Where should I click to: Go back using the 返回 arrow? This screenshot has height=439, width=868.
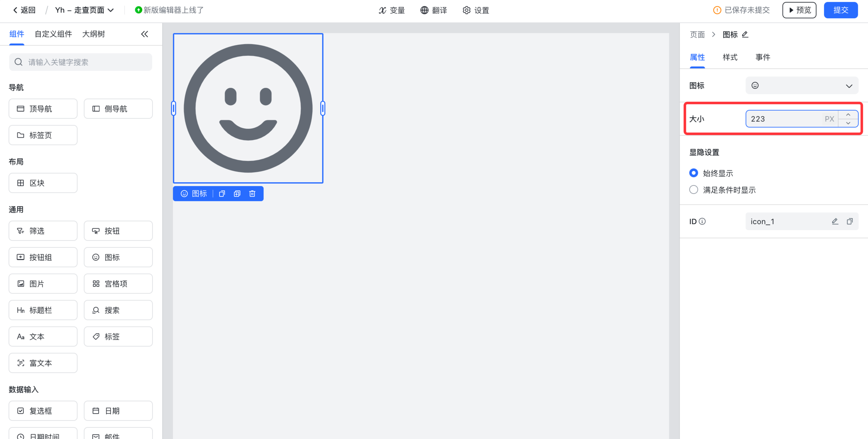coord(24,10)
